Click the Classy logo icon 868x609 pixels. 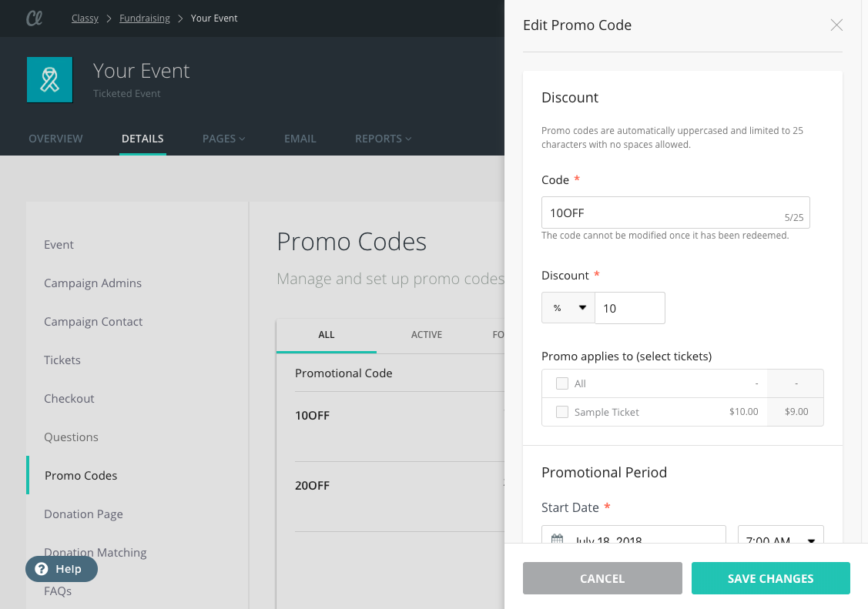pos(34,18)
